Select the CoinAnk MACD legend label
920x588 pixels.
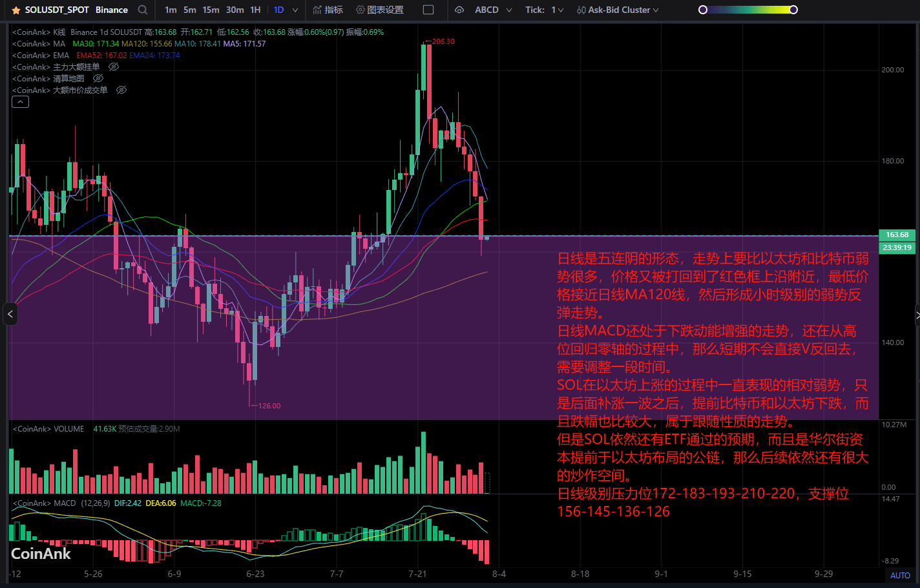tap(44, 503)
